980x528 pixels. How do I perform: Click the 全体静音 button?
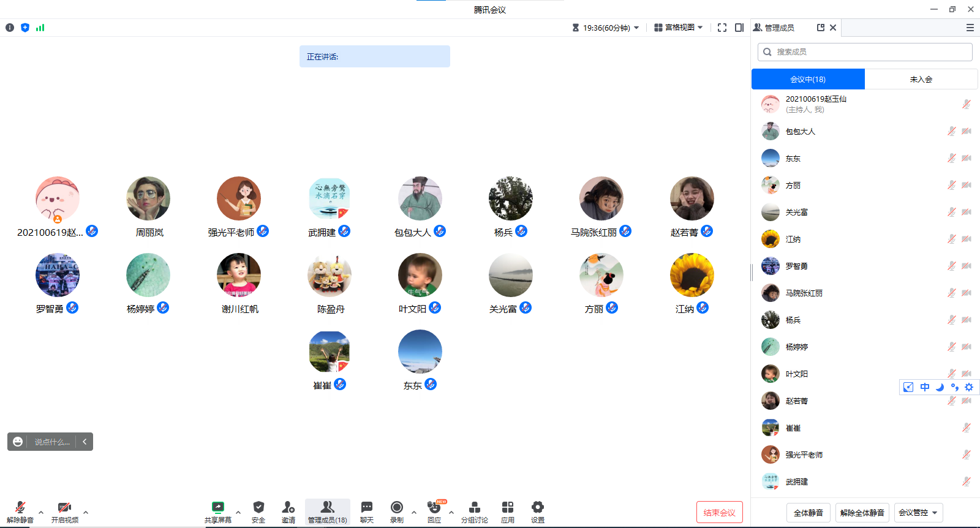tap(808, 513)
